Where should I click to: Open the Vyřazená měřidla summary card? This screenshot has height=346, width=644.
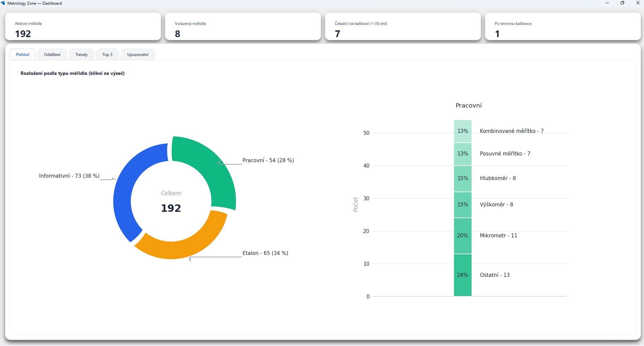(x=243, y=27)
